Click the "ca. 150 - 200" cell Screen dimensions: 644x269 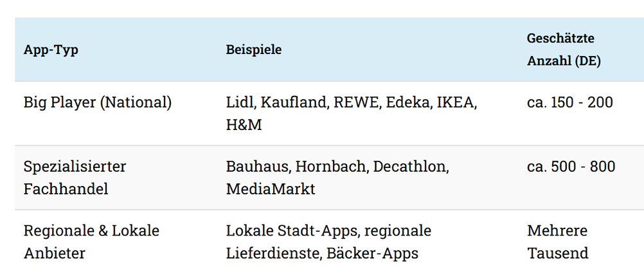tap(570, 102)
